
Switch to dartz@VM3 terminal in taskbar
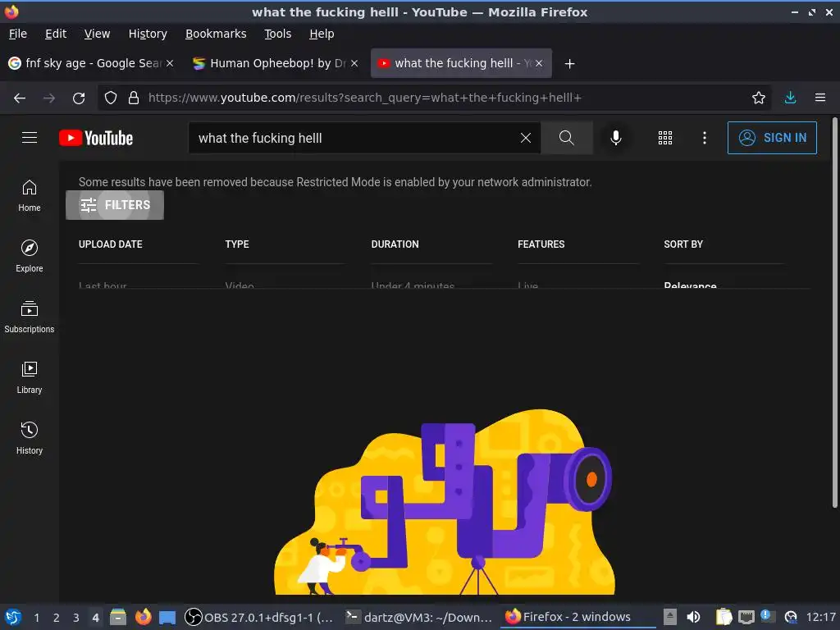pyautogui.click(x=418, y=617)
